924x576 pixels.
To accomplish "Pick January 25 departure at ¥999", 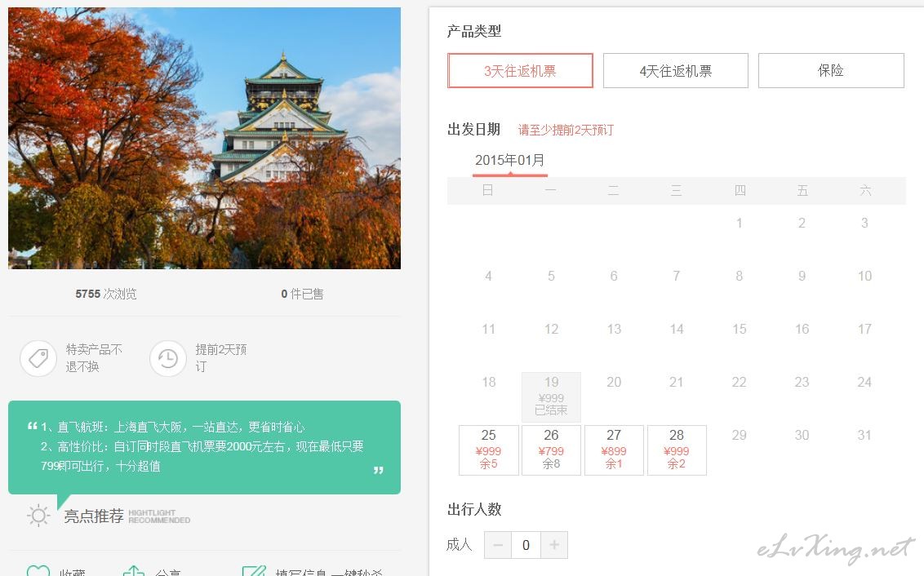I will pos(488,450).
